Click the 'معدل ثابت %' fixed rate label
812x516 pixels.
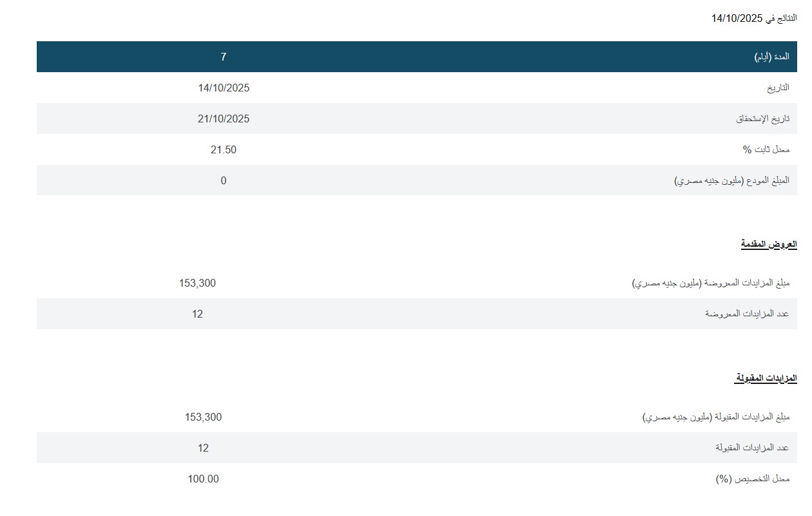coord(766,149)
